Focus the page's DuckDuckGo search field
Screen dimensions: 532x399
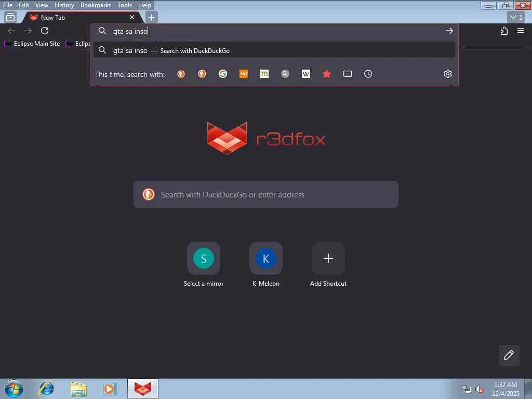(266, 194)
